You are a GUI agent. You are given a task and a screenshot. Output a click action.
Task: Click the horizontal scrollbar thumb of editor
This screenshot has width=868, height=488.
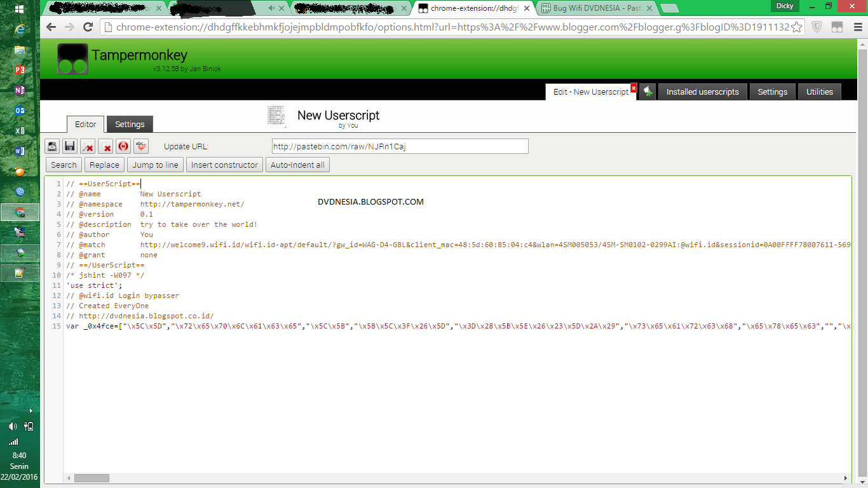92,478
